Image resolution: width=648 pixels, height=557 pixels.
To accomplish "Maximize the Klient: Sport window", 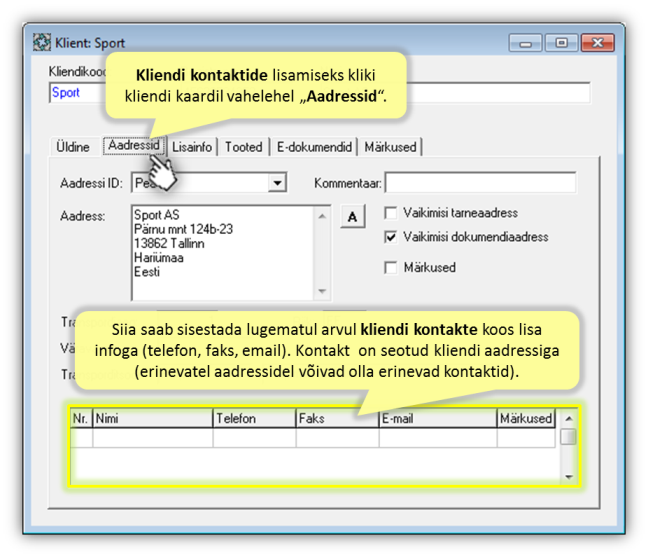I will pos(561,43).
